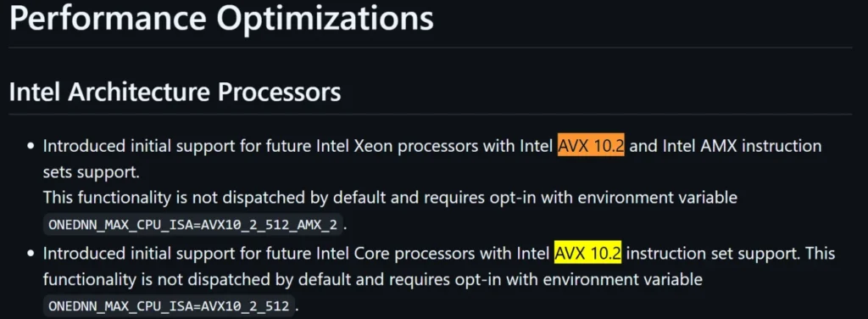Click the Intel Architecture Processors heading
The height and width of the screenshot is (319, 868).
click(x=175, y=92)
